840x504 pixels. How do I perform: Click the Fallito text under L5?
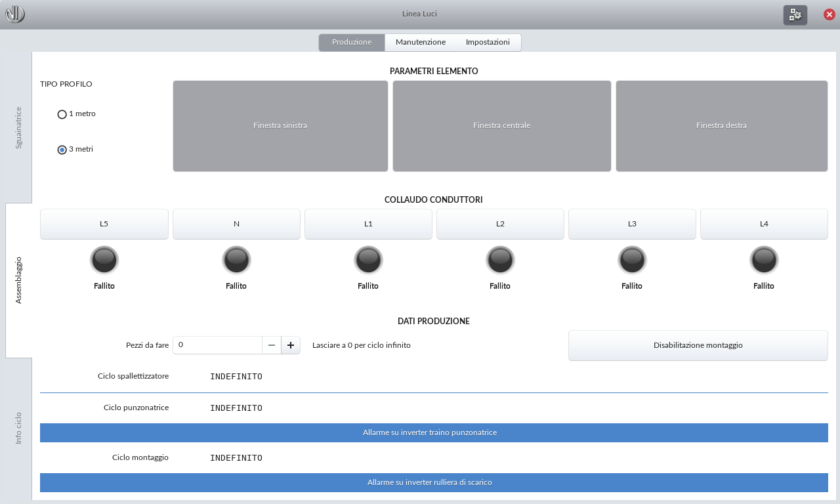tap(104, 286)
